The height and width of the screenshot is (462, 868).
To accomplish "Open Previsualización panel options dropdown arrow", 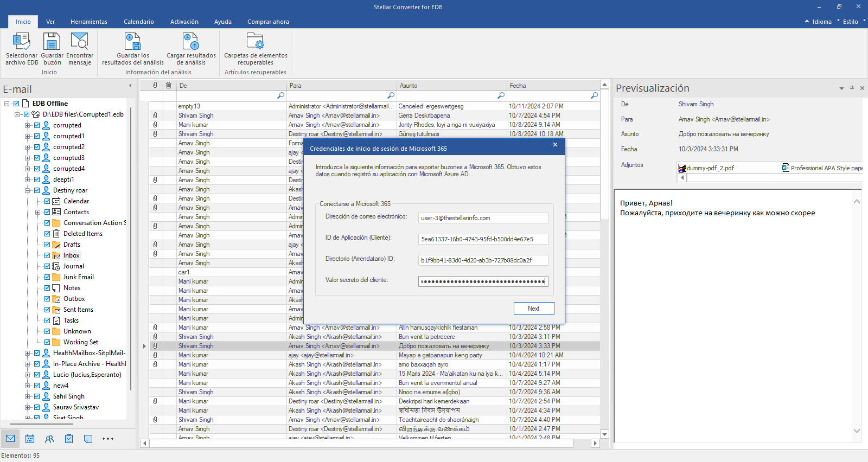I will click(841, 88).
